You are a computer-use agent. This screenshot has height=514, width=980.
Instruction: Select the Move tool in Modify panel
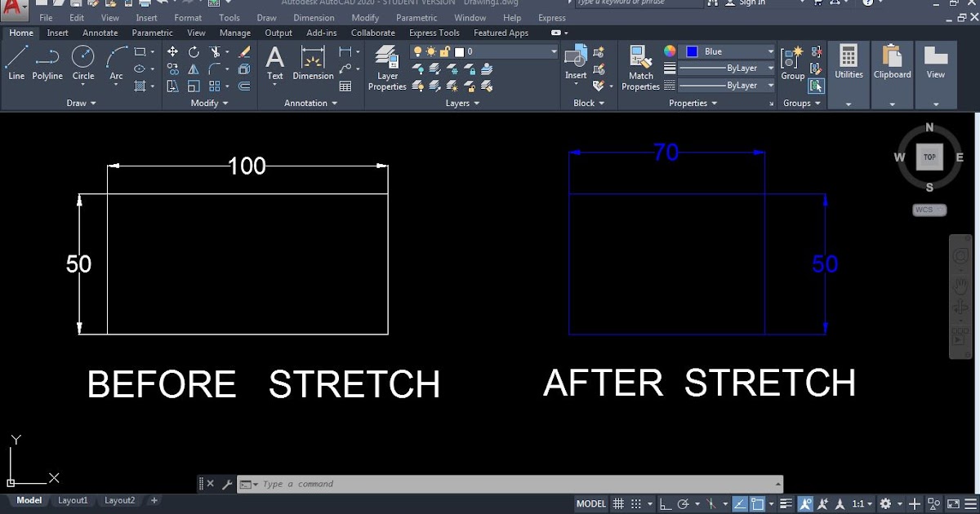pyautogui.click(x=173, y=51)
